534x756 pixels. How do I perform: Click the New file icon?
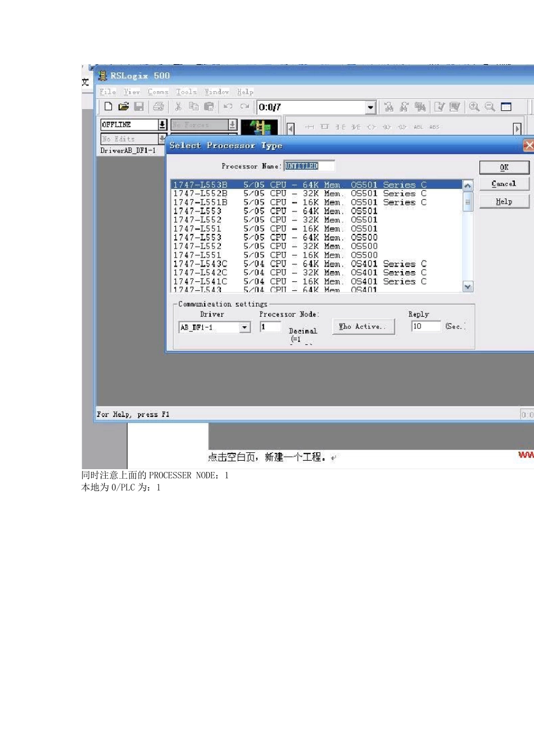[x=108, y=106]
